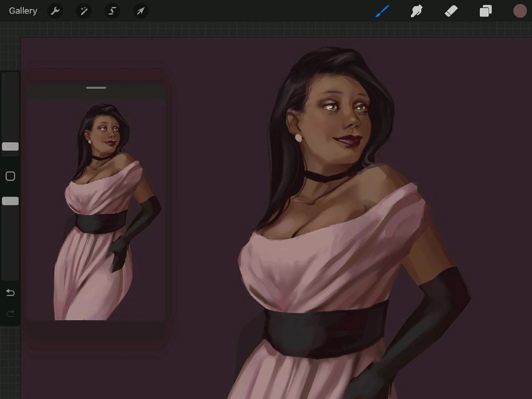Open the Layers panel
Image resolution: width=532 pixels, height=399 pixels.
coord(486,11)
